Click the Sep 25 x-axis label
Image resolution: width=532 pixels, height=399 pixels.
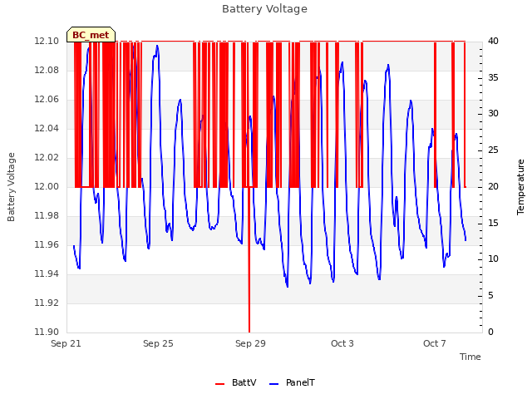coord(158,343)
